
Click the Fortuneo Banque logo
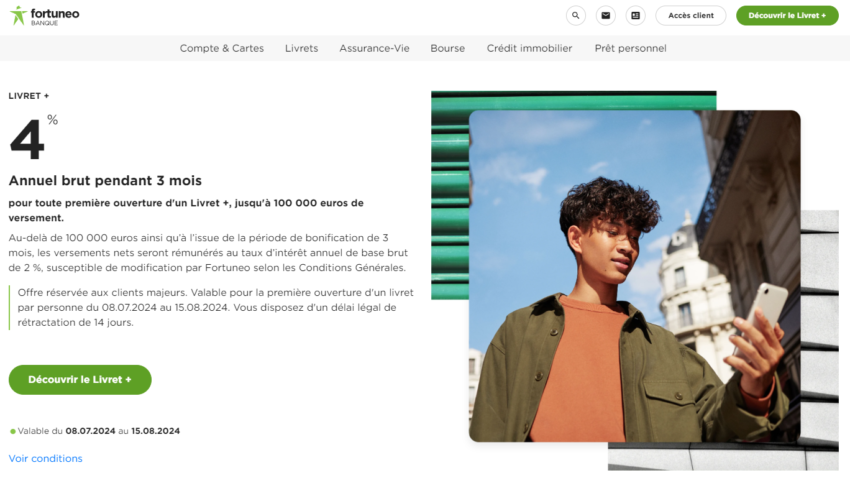(x=45, y=16)
